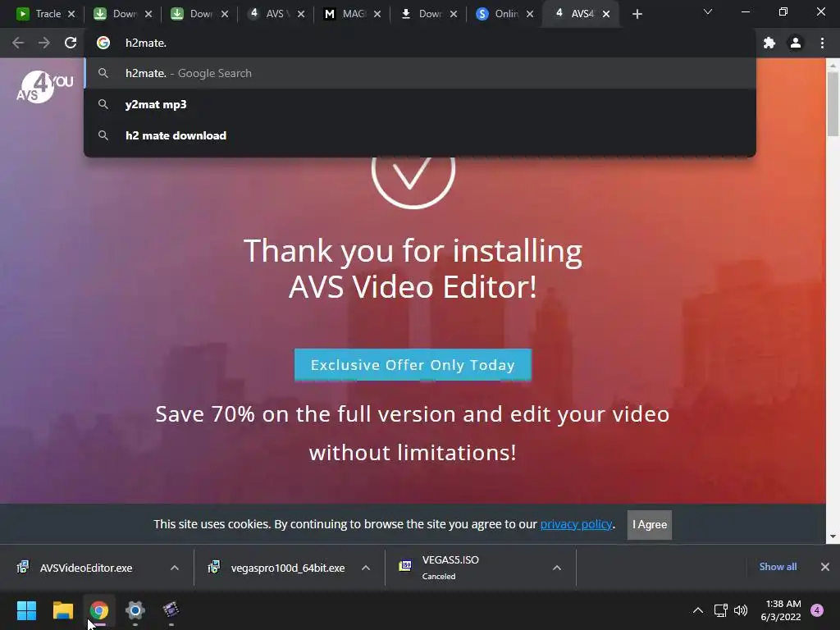Close the Tracle tab

pos(71,14)
